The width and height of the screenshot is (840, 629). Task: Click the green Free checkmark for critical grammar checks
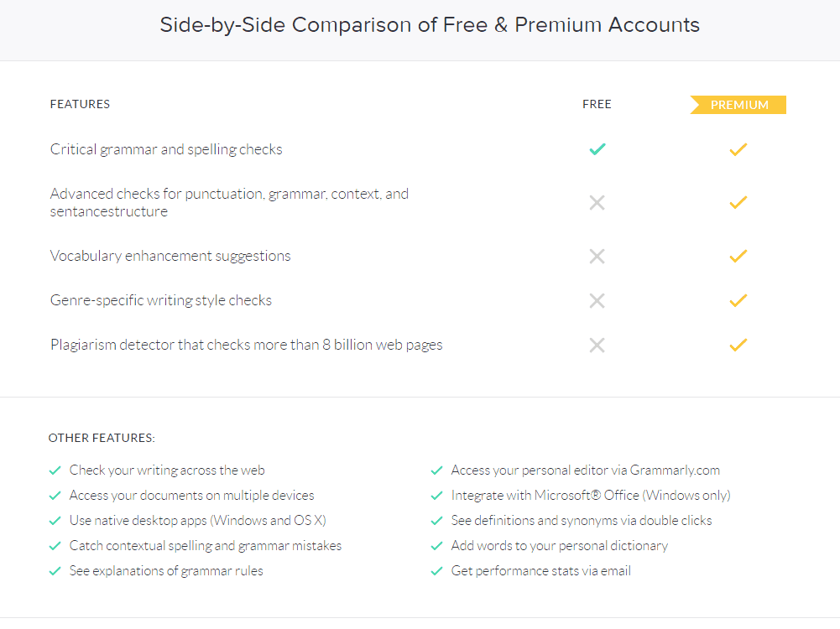pyautogui.click(x=597, y=149)
